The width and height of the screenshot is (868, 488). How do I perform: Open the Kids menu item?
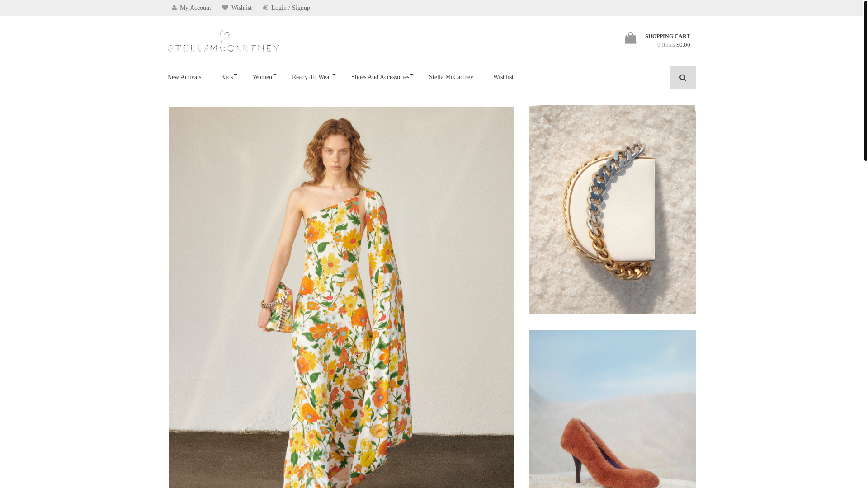click(x=227, y=77)
